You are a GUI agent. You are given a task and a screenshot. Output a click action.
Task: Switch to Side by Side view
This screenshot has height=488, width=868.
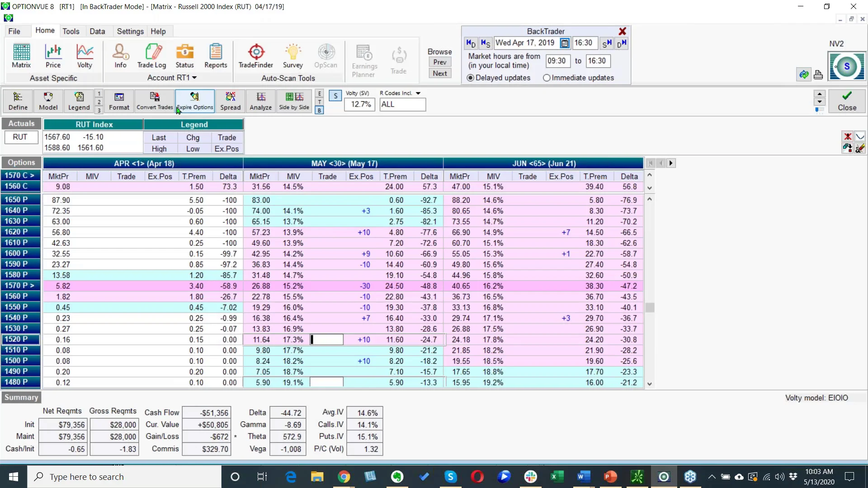point(294,101)
